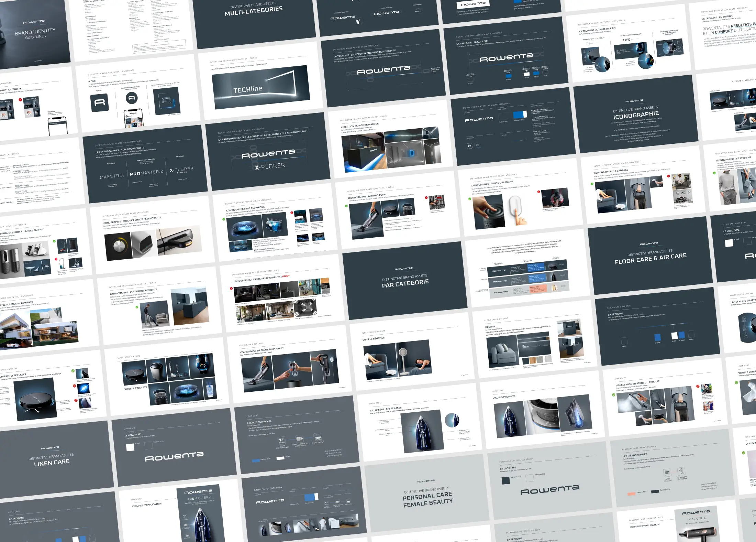The image size is (756, 542).
Task: Click the 'LES TYPOGRAPHIES : NOM DES PRODUITS' heading
Action: [x=120, y=150]
